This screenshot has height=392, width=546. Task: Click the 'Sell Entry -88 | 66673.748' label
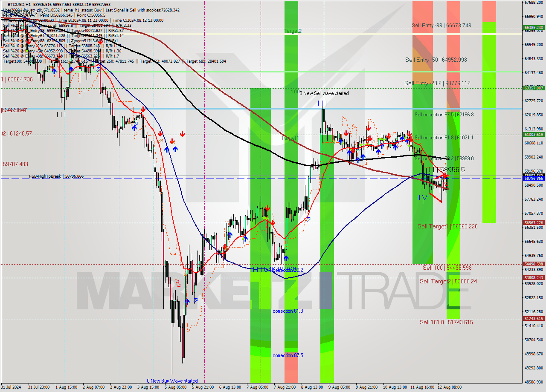click(x=441, y=26)
